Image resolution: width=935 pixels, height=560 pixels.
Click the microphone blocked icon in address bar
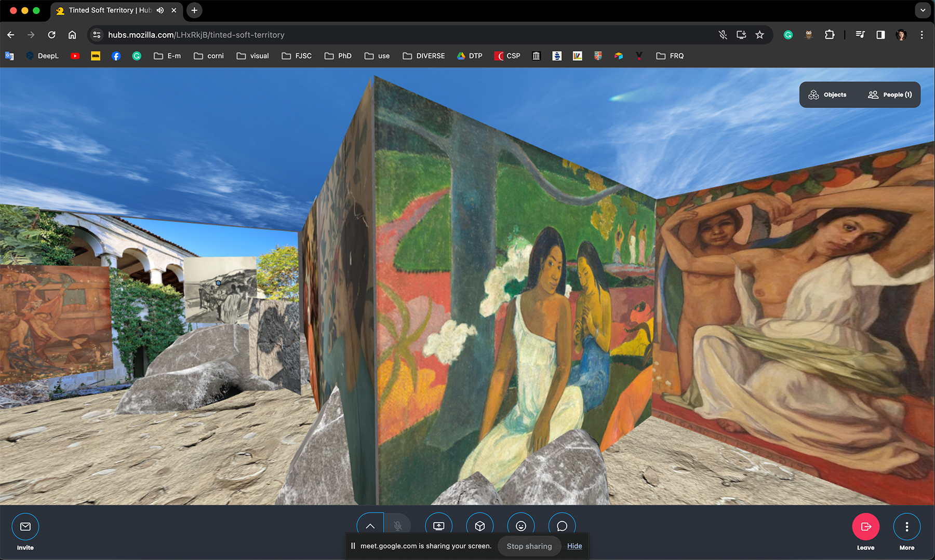coord(723,35)
